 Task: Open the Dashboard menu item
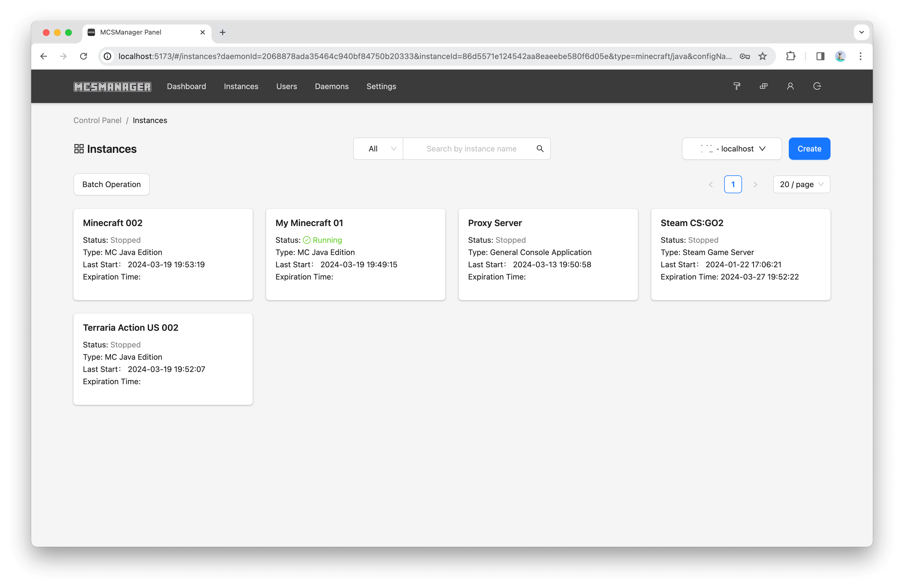click(x=186, y=86)
